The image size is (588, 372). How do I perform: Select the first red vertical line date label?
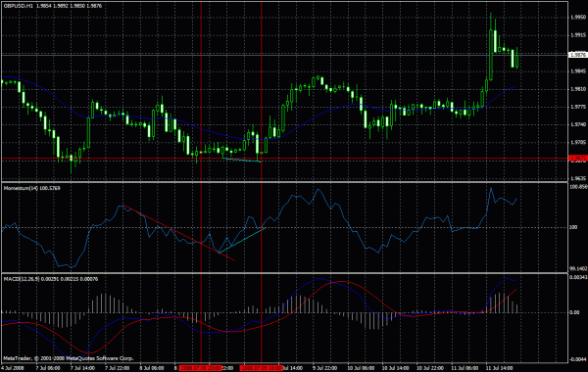(201, 368)
